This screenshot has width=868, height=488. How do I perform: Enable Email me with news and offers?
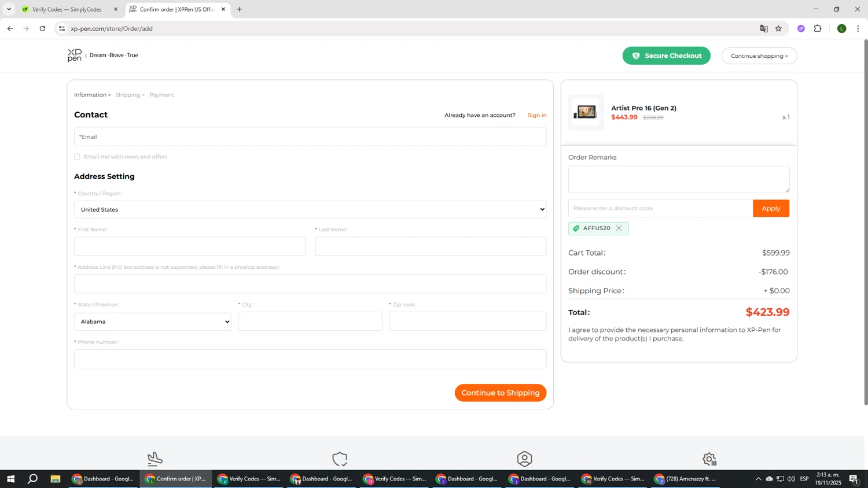click(x=77, y=157)
